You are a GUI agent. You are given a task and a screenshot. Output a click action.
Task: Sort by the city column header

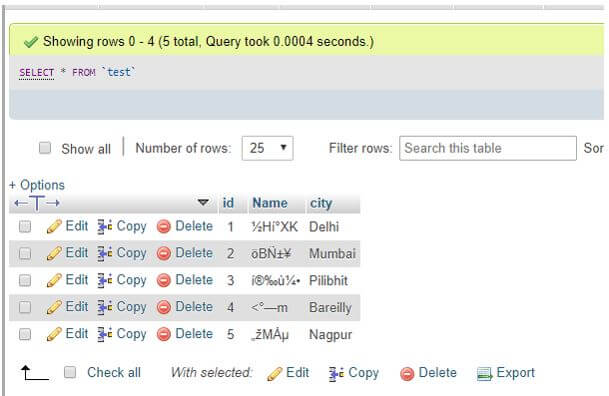click(x=321, y=203)
